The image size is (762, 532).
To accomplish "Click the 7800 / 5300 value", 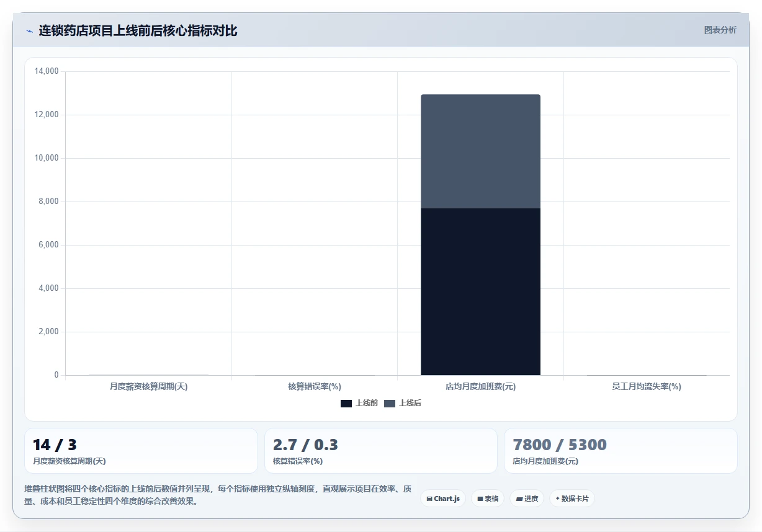I will pos(560,445).
